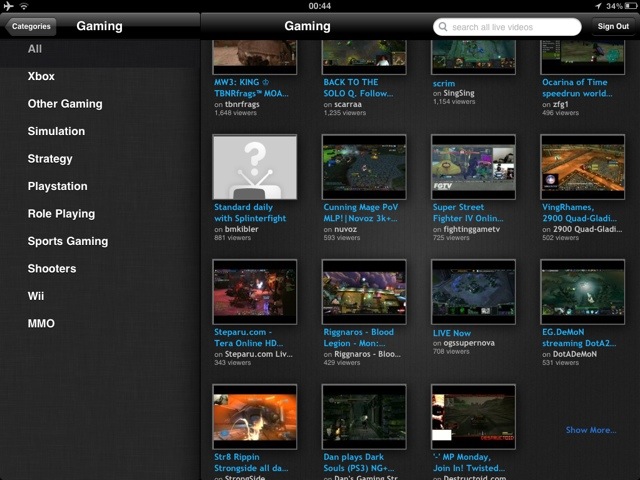Open the Riggnaros Blood Legion thumbnail

click(364, 292)
